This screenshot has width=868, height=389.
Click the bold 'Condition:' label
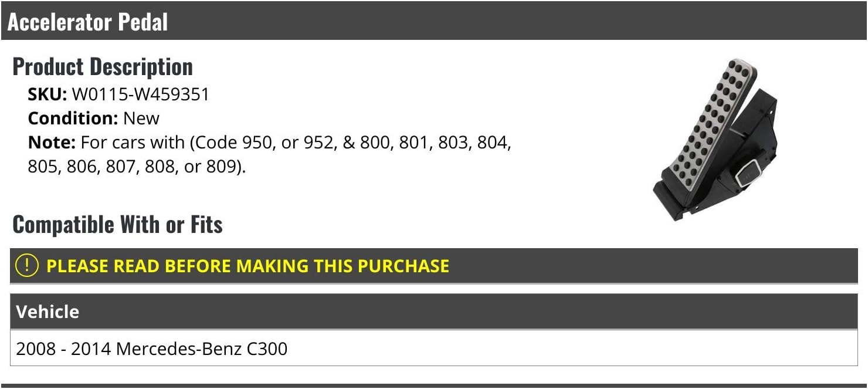click(x=73, y=118)
